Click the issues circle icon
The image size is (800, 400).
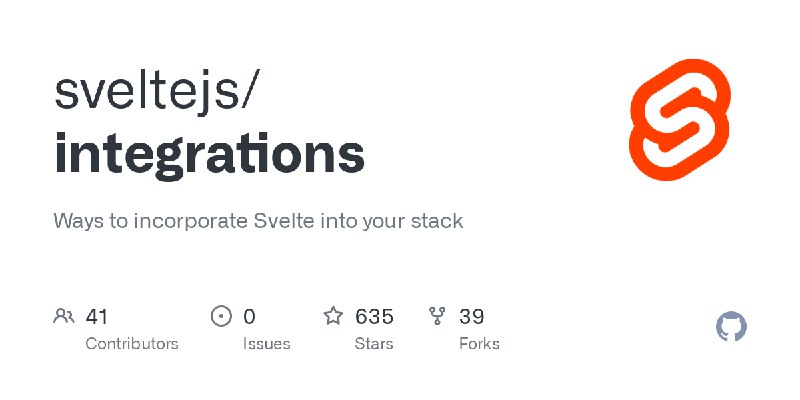coord(221,316)
